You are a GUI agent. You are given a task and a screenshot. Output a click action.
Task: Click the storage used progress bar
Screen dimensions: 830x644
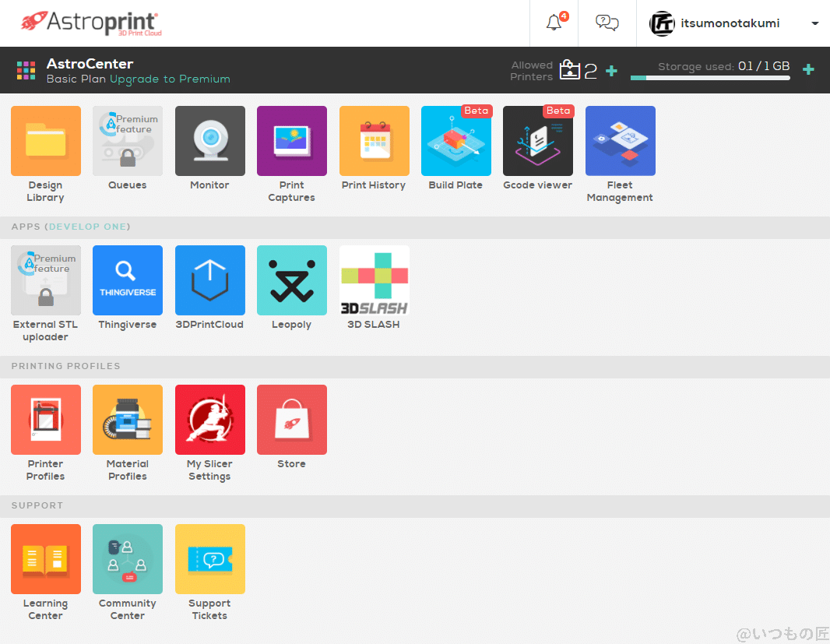tap(710, 78)
